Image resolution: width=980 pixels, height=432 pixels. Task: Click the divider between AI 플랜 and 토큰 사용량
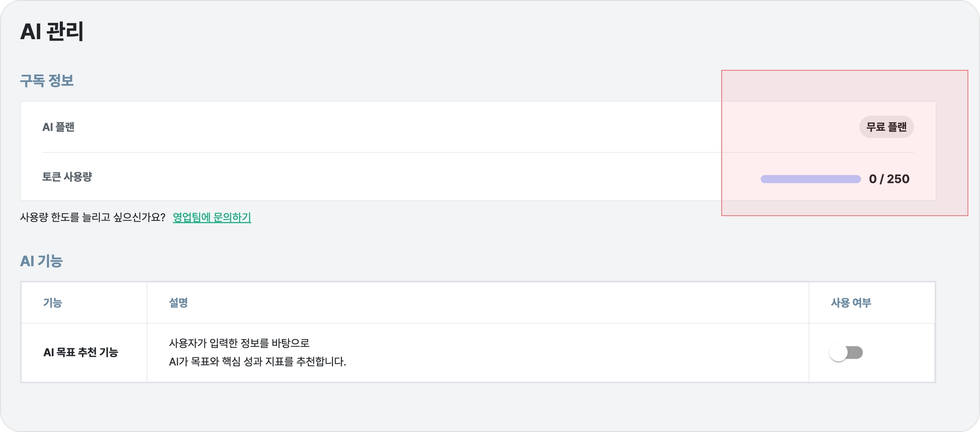click(383, 152)
